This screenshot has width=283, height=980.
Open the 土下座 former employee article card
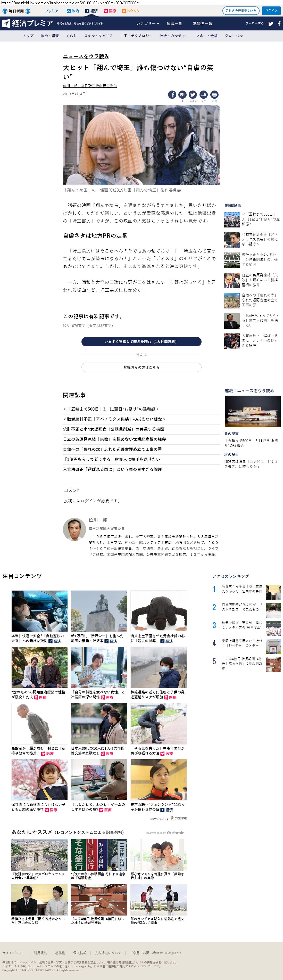158,617
